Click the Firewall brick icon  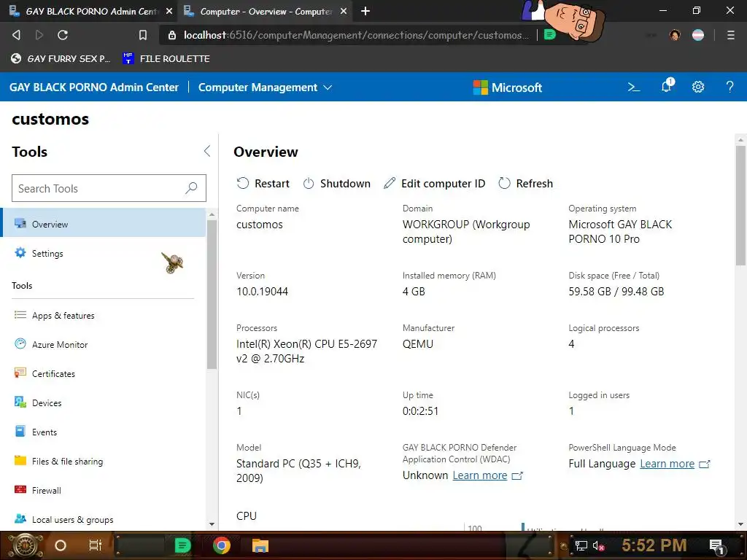[x=20, y=489]
